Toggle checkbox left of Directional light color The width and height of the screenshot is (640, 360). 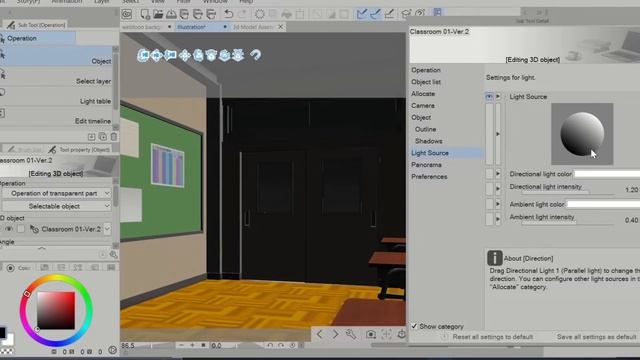pos(489,173)
